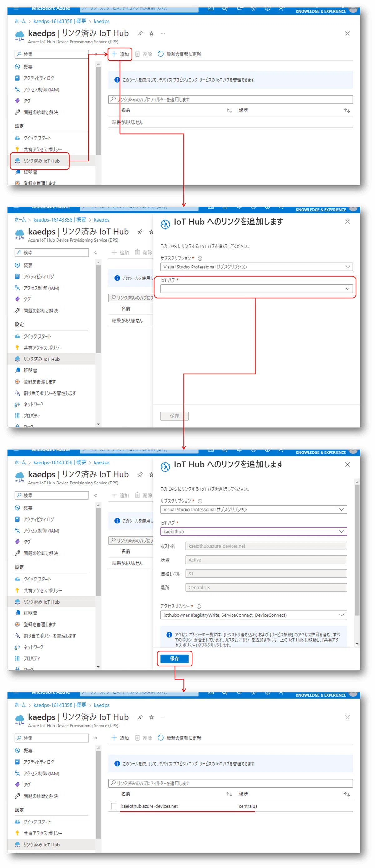Open サブスクリプション dropdown in second screenshot

point(257,267)
